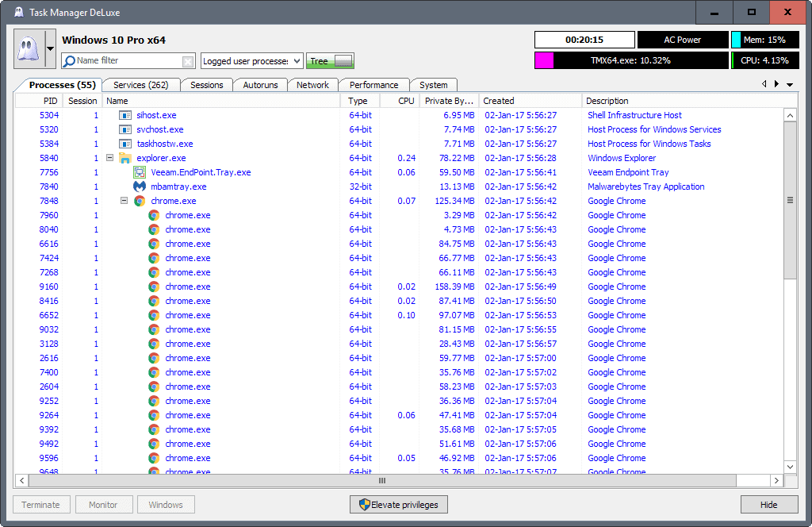Click the Chrome icon for PID 8040
This screenshot has height=527, width=812.
(x=154, y=229)
